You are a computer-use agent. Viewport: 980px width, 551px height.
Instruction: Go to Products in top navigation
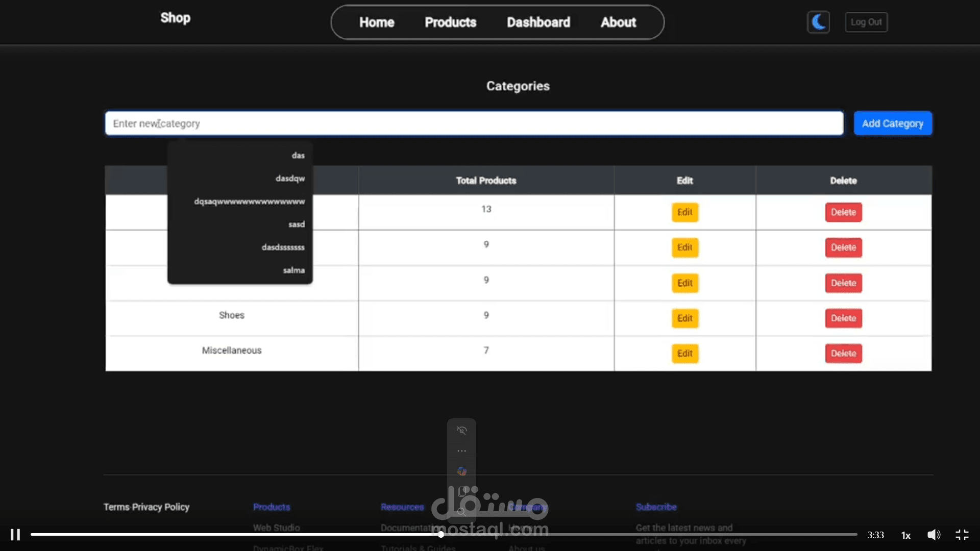click(x=450, y=22)
